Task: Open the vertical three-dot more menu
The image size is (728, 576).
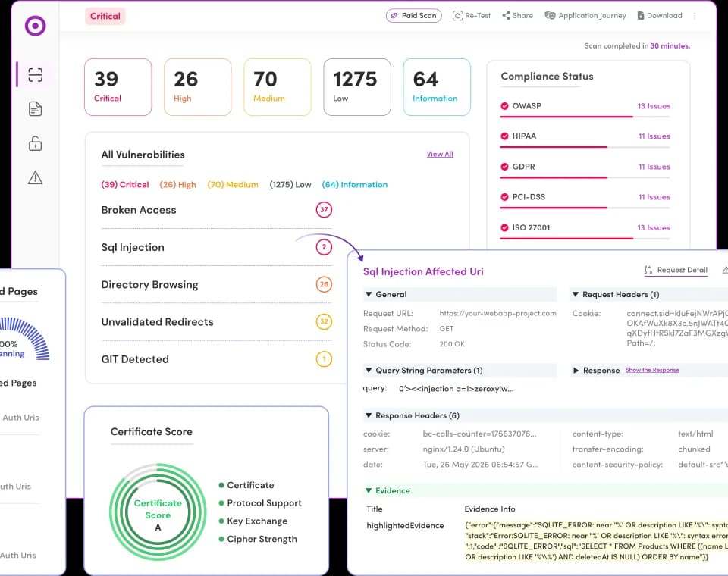Action: point(695,16)
